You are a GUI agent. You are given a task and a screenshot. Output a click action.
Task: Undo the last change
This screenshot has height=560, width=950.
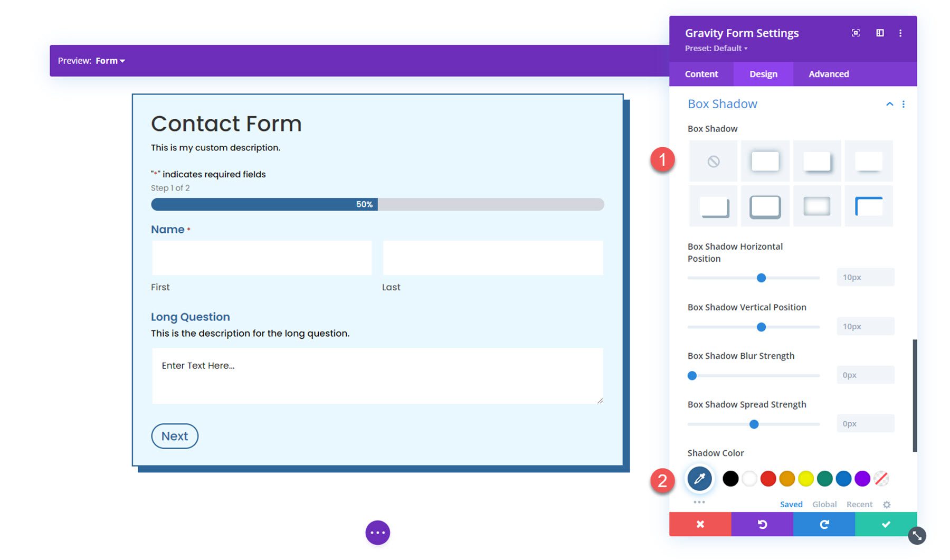pyautogui.click(x=762, y=524)
